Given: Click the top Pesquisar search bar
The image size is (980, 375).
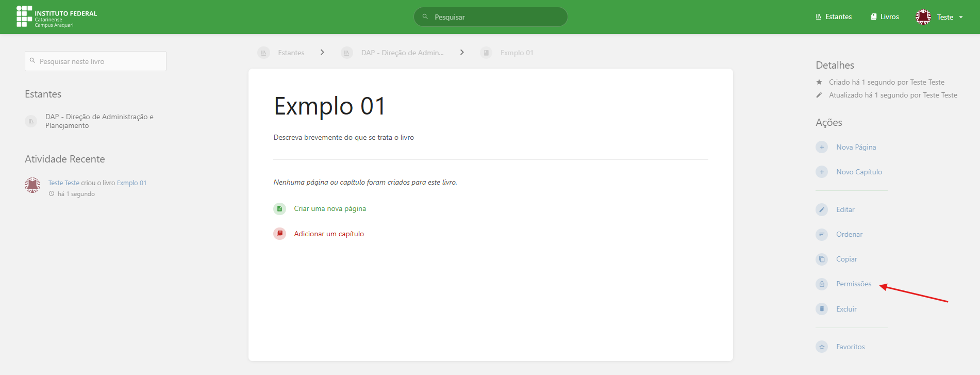Looking at the screenshot, I should (x=490, y=17).
